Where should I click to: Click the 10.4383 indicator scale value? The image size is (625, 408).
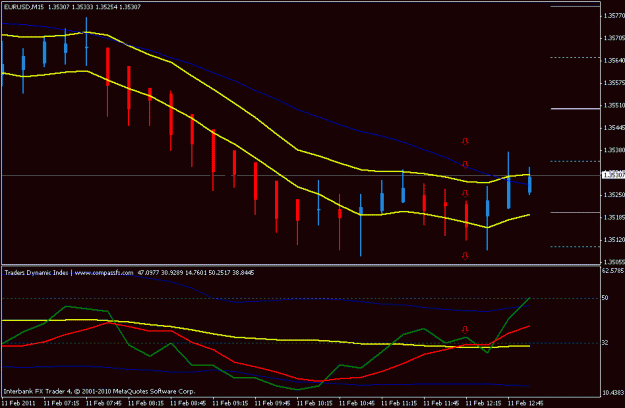[613, 392]
